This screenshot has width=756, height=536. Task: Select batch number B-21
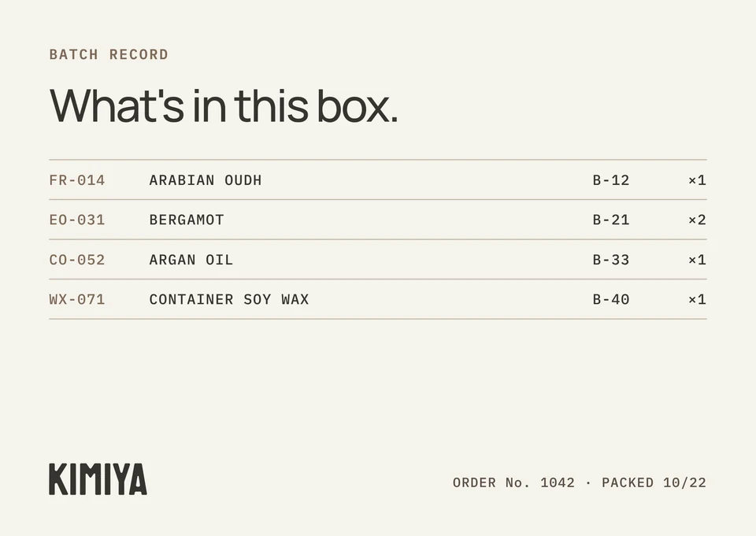(611, 220)
